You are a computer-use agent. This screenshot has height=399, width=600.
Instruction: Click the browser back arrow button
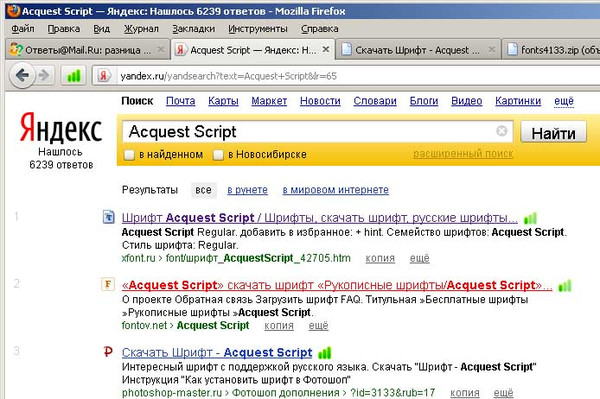(23, 75)
